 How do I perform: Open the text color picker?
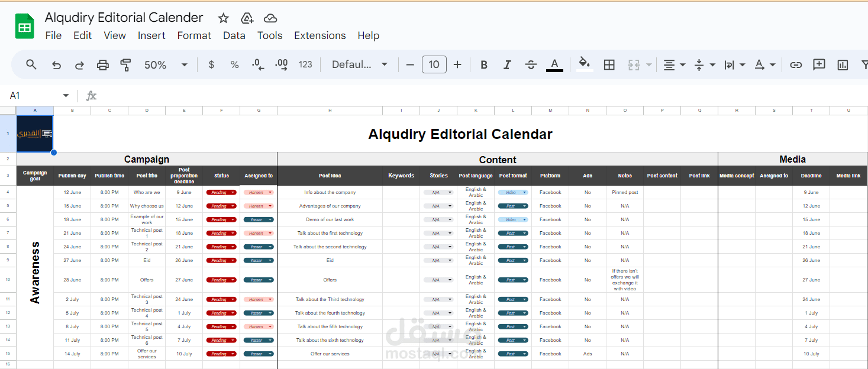click(554, 65)
